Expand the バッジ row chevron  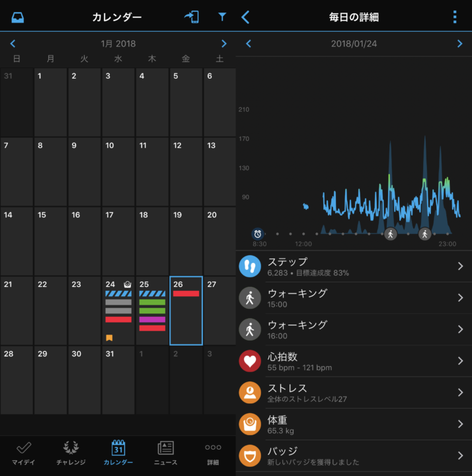[461, 456]
